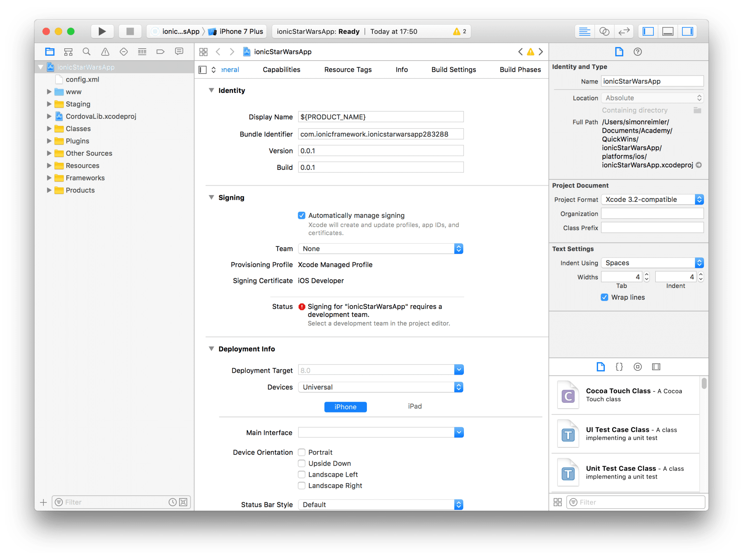Open the Issue navigator warning icon
743x560 pixels.
pyautogui.click(x=105, y=52)
